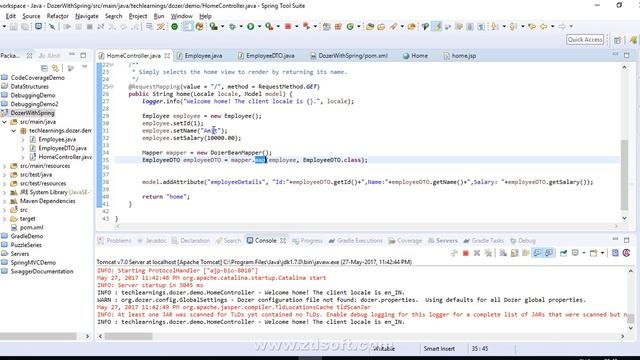The image size is (640, 360).
Task: Open the Servers view tab
Action: (x=442, y=241)
